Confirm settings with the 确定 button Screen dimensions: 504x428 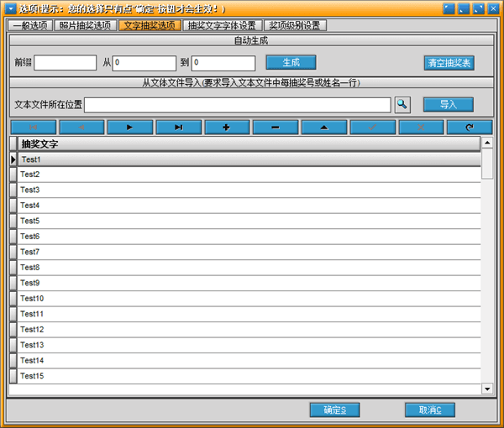tap(341, 410)
